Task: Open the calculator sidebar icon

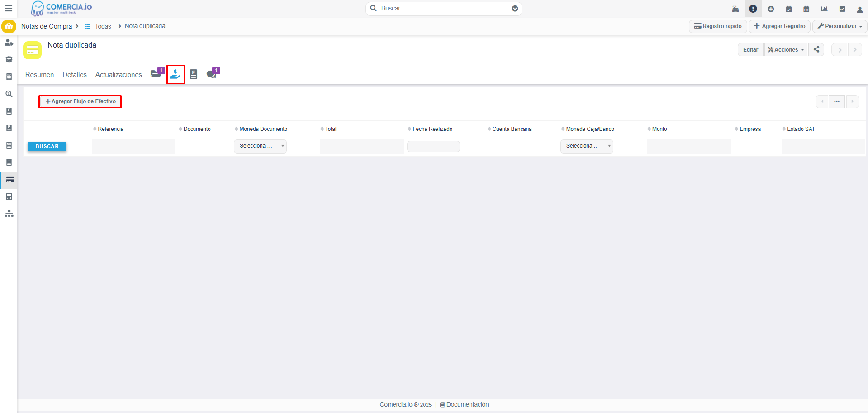Action: 9,197
